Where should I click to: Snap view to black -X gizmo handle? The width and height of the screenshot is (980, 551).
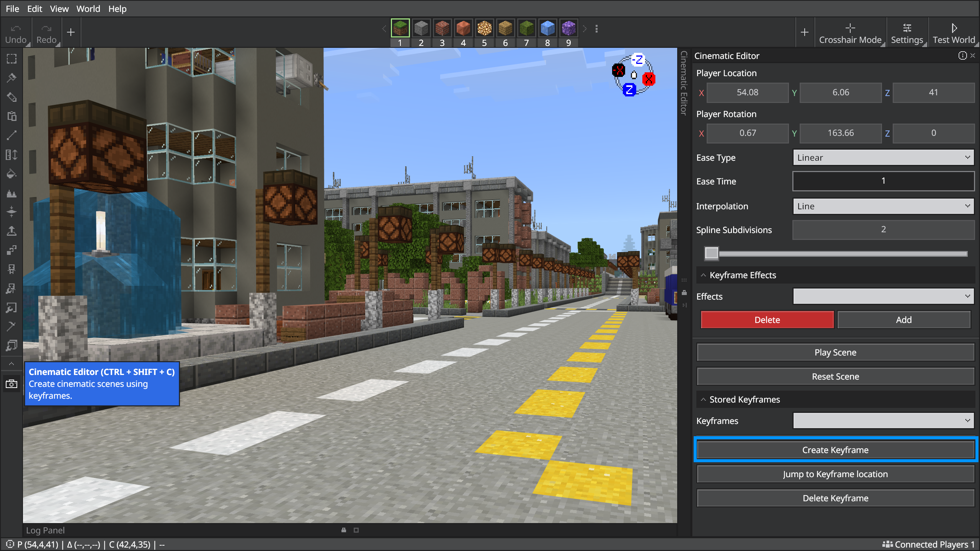[619, 70]
